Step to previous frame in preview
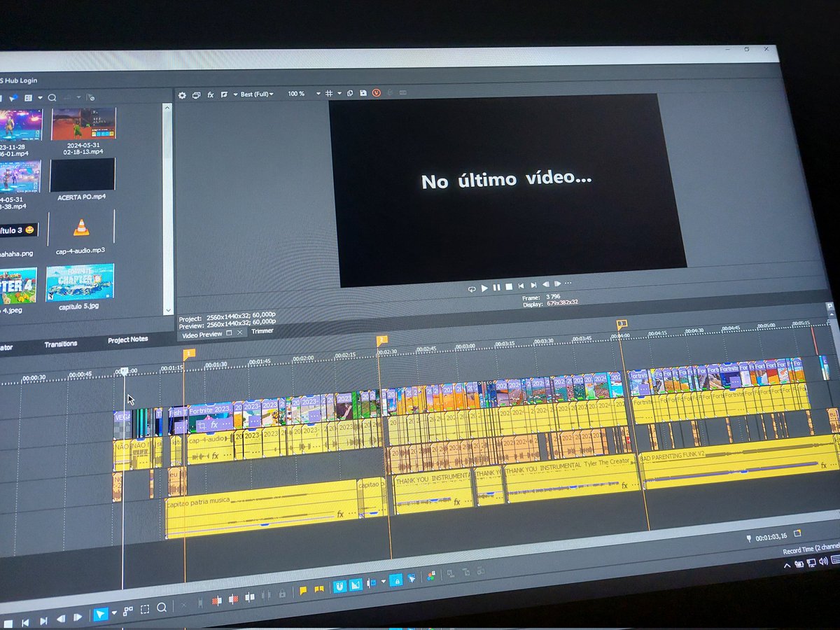Viewport: 840px width, 630px height. pyautogui.click(x=546, y=284)
